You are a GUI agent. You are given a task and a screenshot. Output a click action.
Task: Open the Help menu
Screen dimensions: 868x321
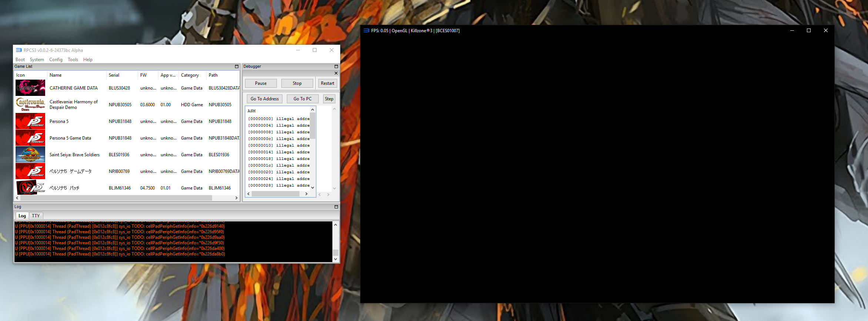coord(88,60)
